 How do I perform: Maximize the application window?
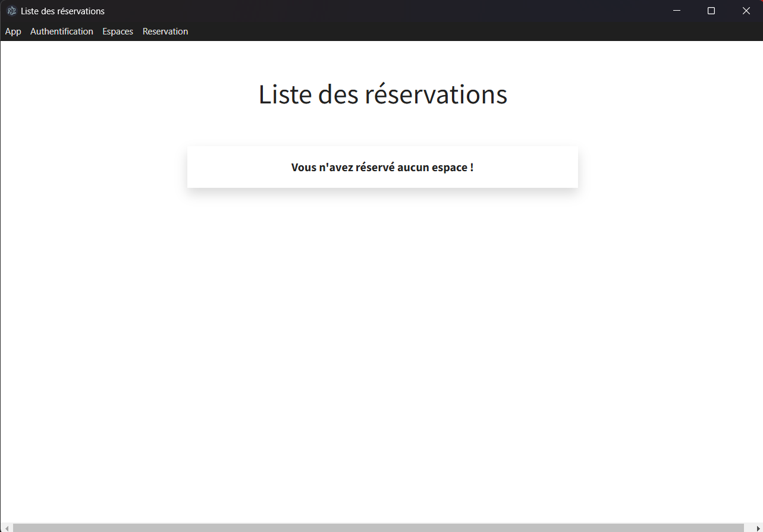click(711, 11)
